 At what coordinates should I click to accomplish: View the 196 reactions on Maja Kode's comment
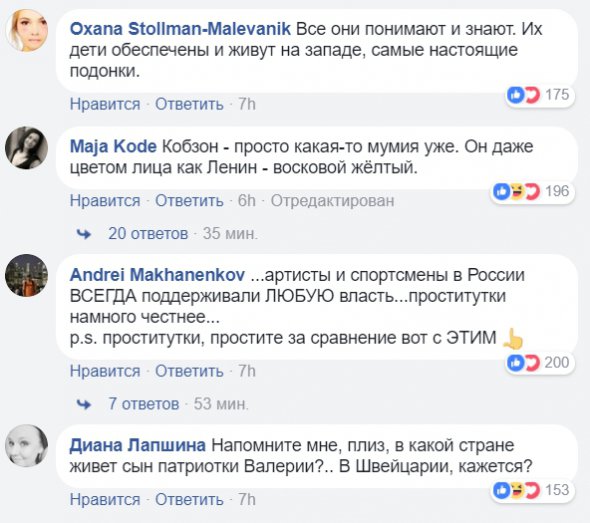click(x=532, y=192)
